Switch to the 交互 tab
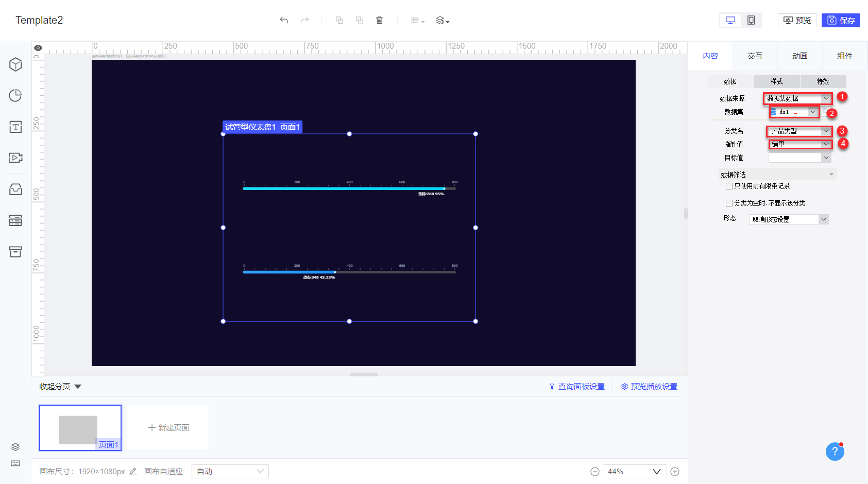The width and height of the screenshot is (868, 484). (755, 56)
